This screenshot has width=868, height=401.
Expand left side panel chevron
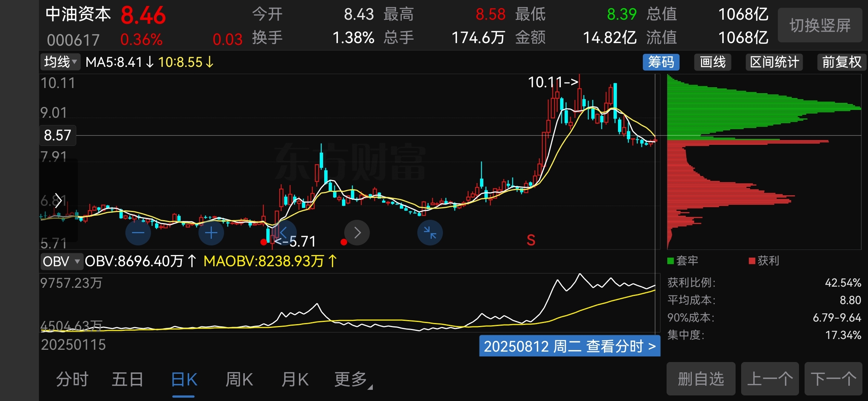pos(58,201)
